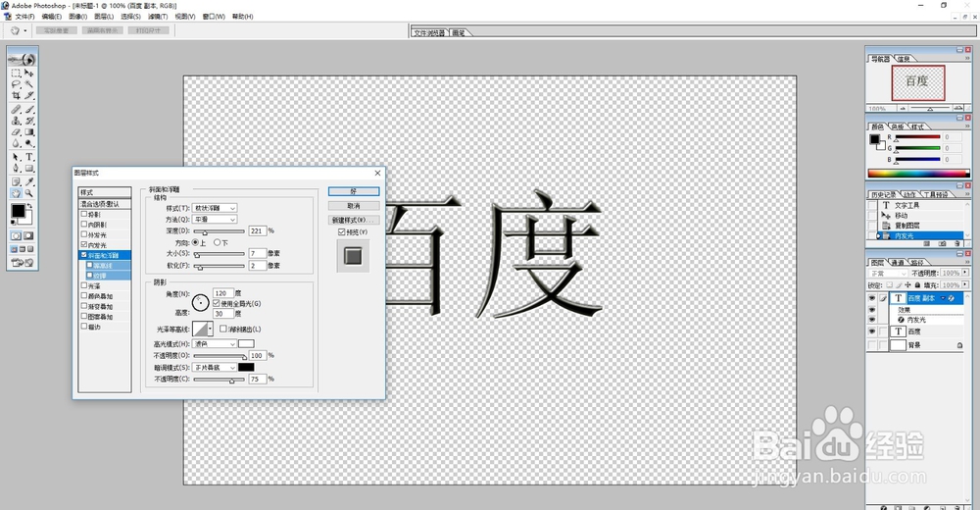The height and width of the screenshot is (510, 980).
Task: Open the 窗口(W) menu
Action: [x=214, y=17]
